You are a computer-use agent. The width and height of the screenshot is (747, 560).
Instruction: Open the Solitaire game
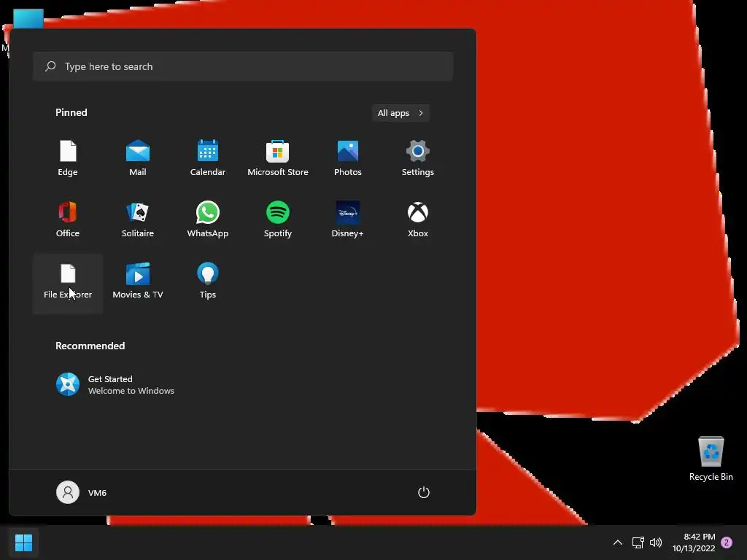138,220
